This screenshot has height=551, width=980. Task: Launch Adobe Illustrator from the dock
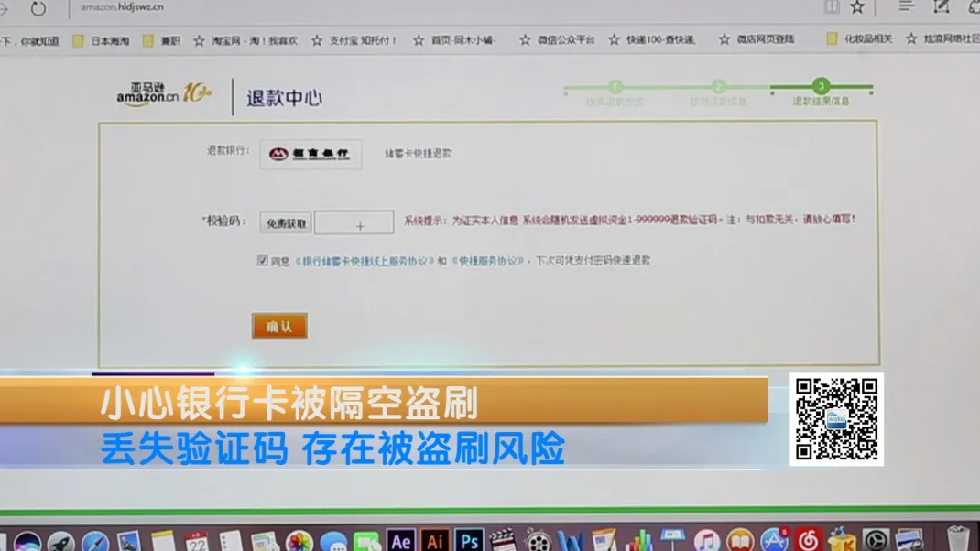click(435, 540)
